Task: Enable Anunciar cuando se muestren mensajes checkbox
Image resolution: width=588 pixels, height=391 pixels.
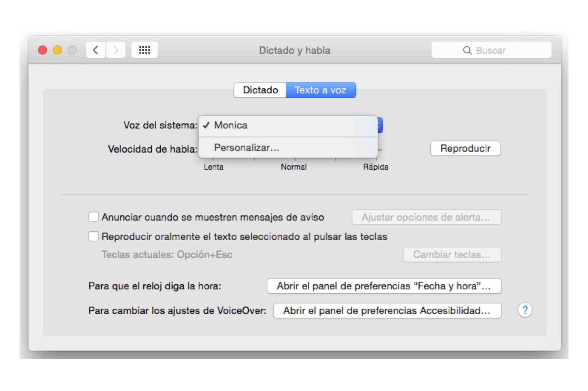Action: click(x=93, y=217)
